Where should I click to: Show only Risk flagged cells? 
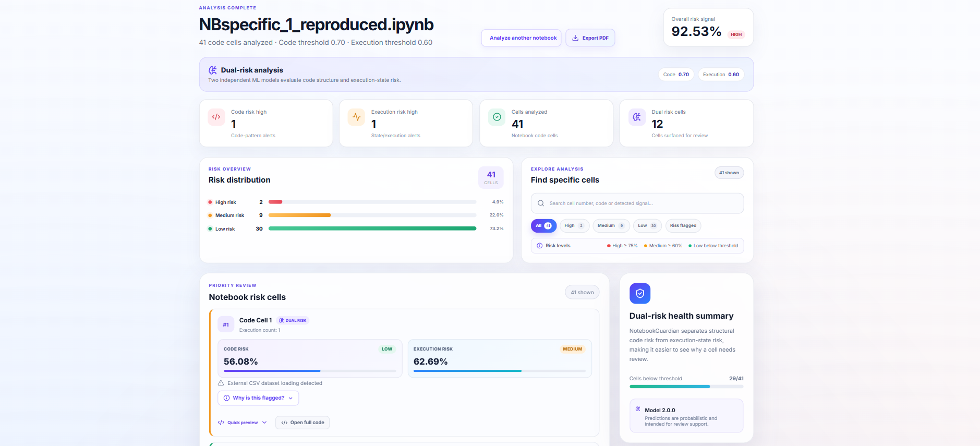[x=683, y=226]
